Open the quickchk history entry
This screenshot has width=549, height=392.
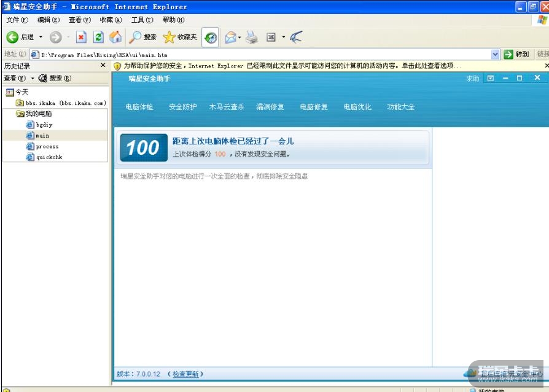[49, 157]
